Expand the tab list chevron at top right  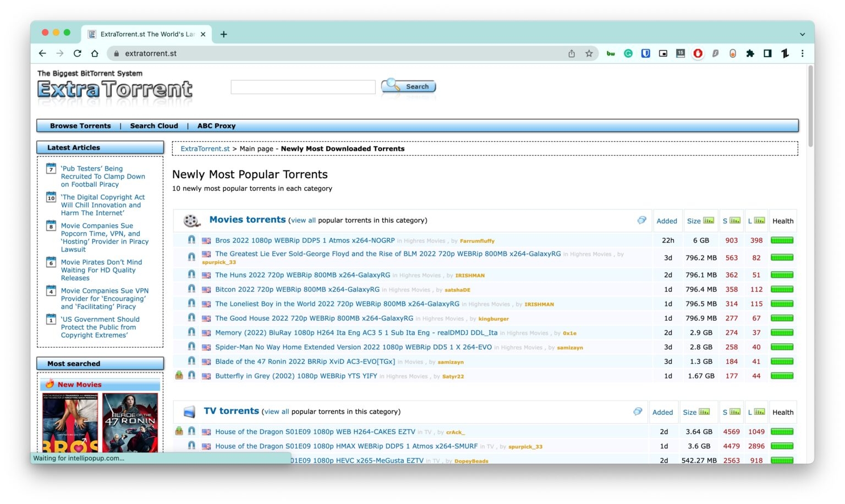pos(802,34)
